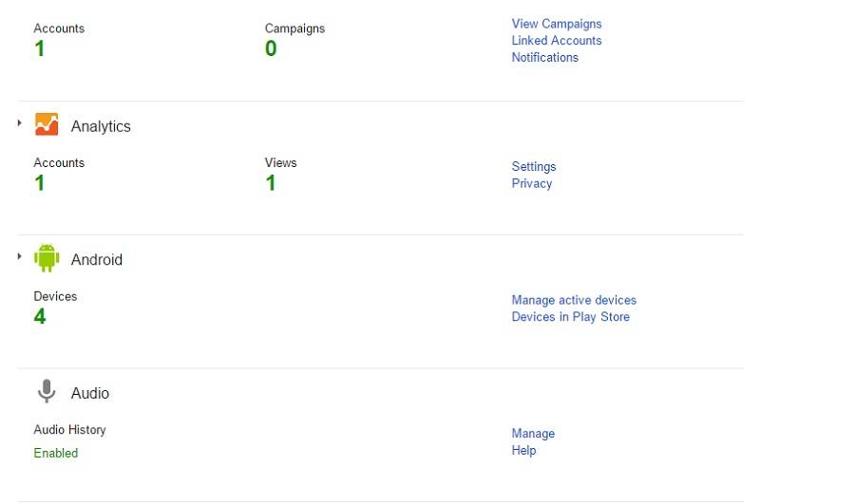This screenshot has height=504, width=855.
Task: Click Manage active devices link
Action: [574, 300]
